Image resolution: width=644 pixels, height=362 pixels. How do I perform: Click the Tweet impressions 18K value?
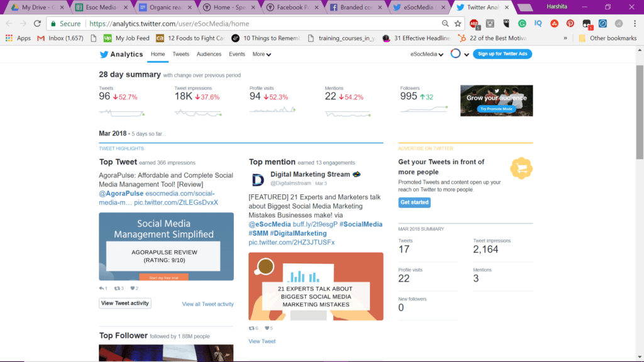[x=183, y=96]
